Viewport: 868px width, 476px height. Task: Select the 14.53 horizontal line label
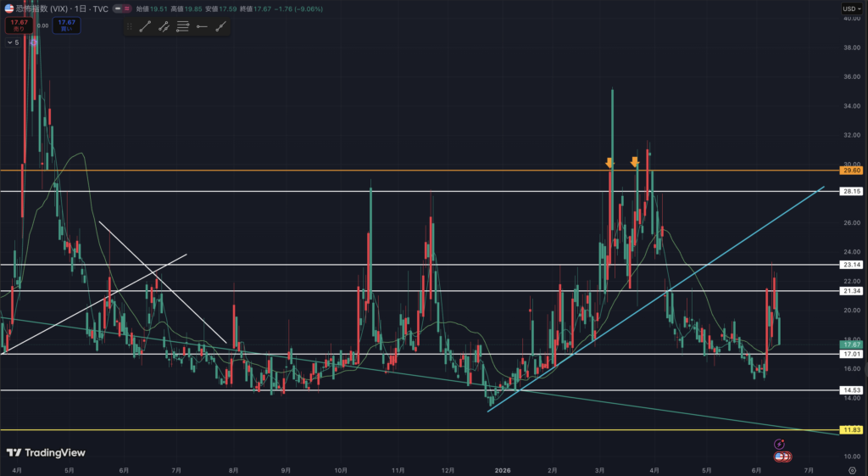click(851, 390)
